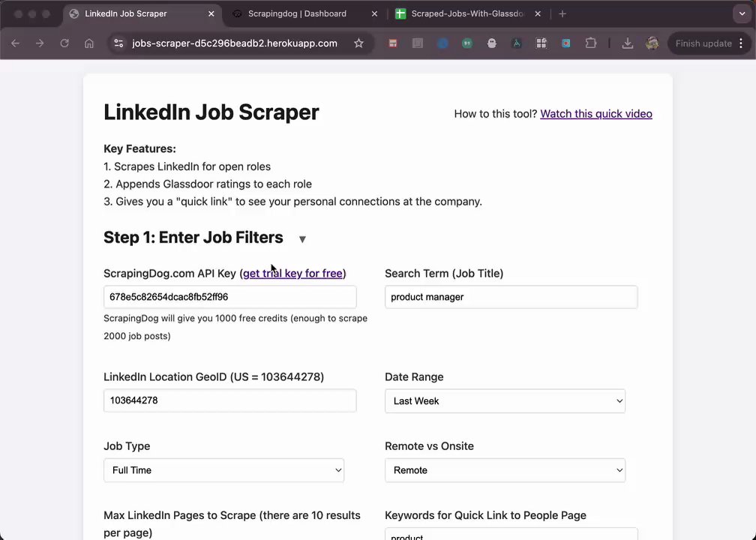Open the browser extensions puzzle icon
Viewport: 756px width, 540px height.
pos(591,43)
